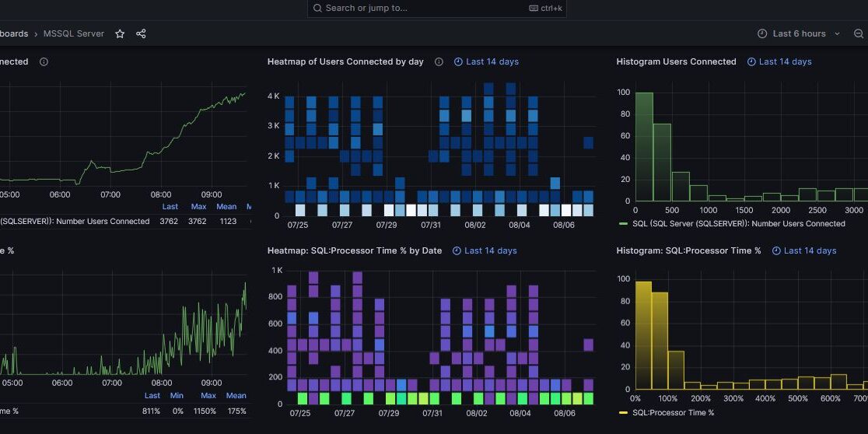Open Histogram Users Connected panel title menu
Screen dimensions: 868x434
pyautogui.click(x=676, y=61)
